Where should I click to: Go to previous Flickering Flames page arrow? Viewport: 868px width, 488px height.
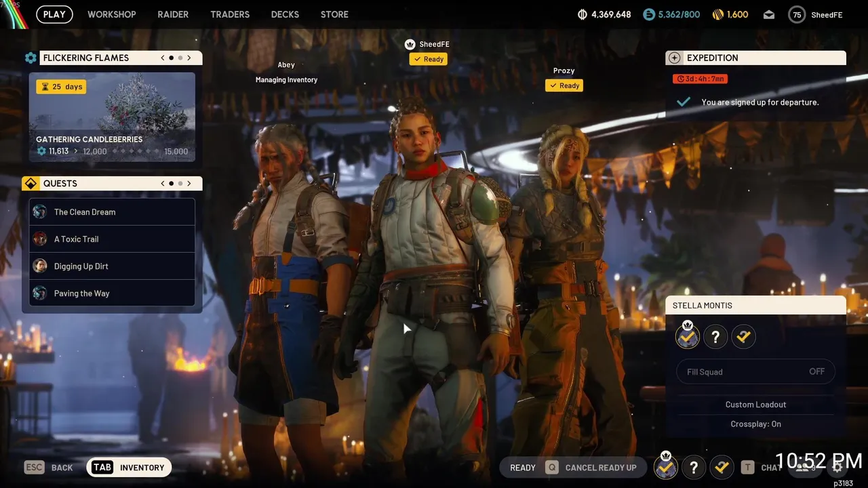163,58
